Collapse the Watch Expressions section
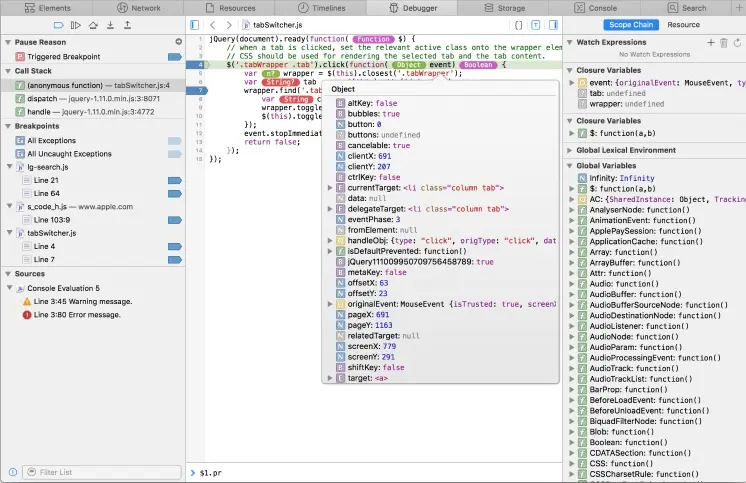The height and width of the screenshot is (483, 746). click(569, 42)
